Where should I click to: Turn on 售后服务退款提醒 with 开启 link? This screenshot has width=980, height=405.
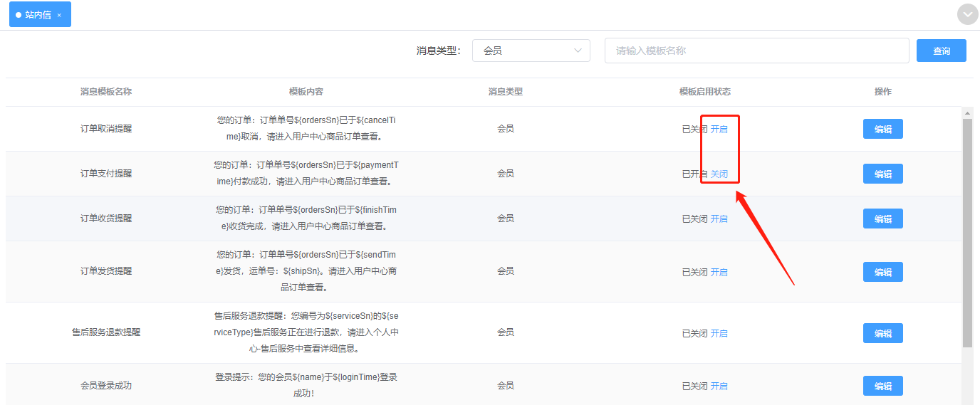[719, 333]
